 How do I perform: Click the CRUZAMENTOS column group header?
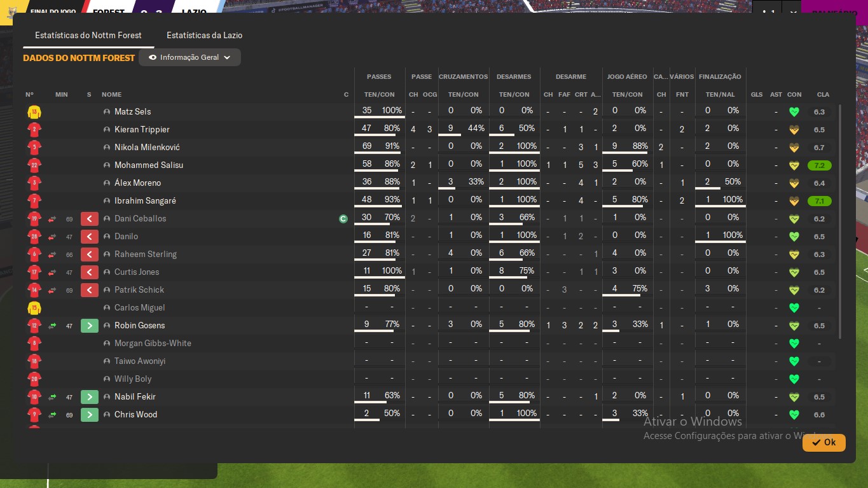pyautogui.click(x=464, y=77)
